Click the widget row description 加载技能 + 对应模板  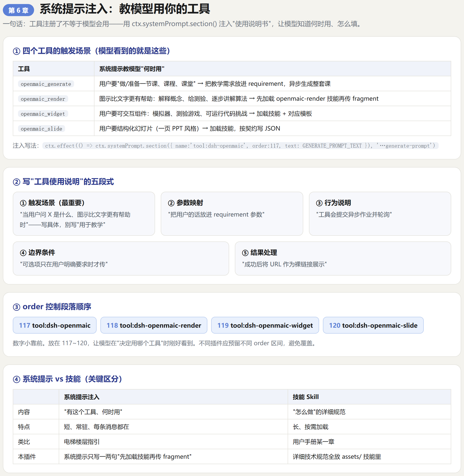[205, 113]
